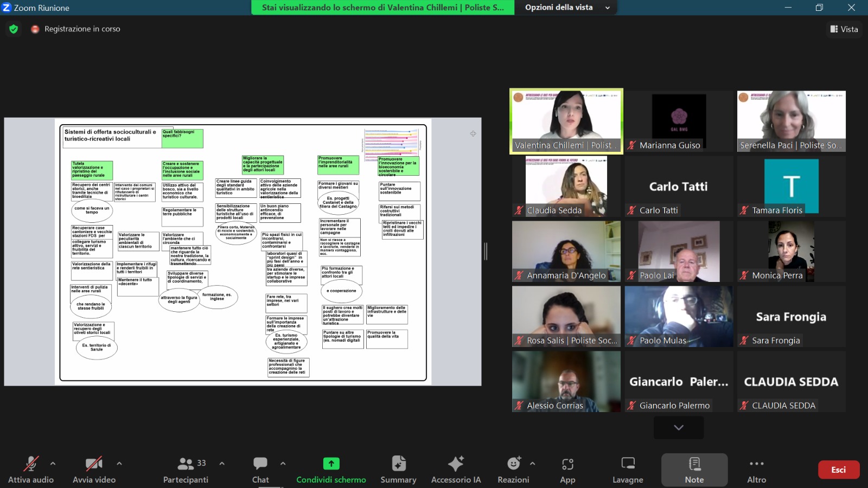Click the red Esci button
Viewport: 868px width, 488px height.
(838, 470)
